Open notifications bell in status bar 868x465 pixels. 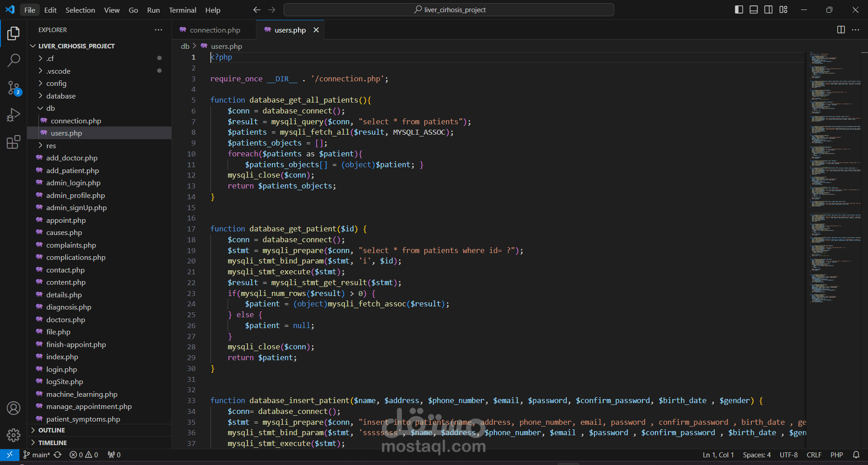[856, 455]
